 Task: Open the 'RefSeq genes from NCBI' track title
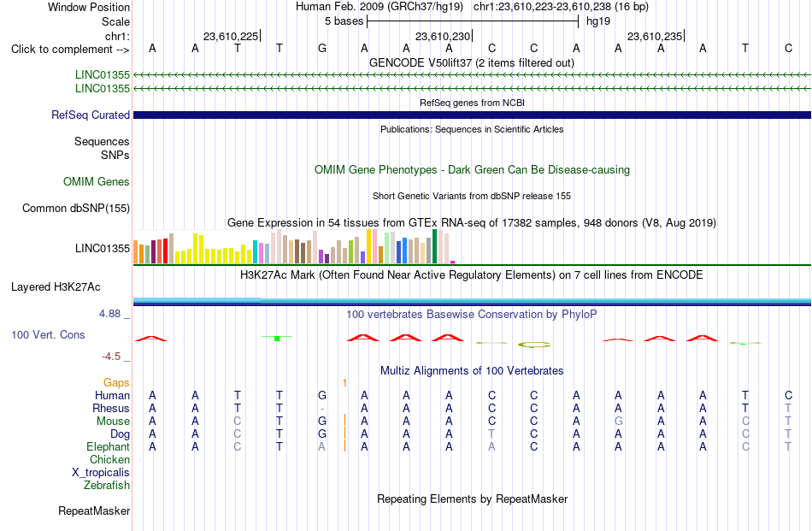472,103
